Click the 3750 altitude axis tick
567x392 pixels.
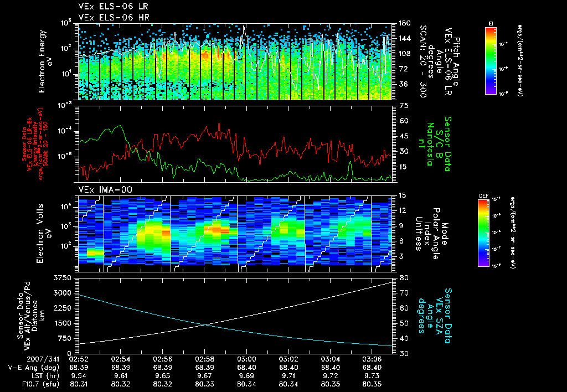[x=62, y=278]
